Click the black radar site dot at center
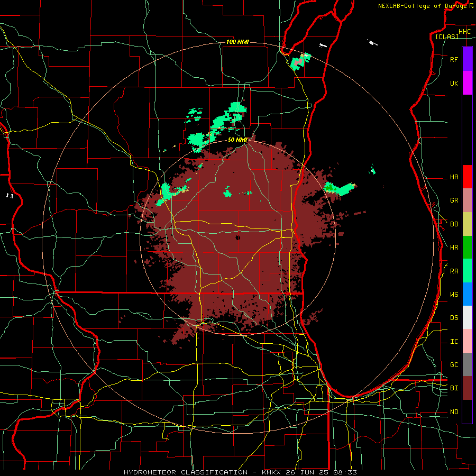 [237, 237]
